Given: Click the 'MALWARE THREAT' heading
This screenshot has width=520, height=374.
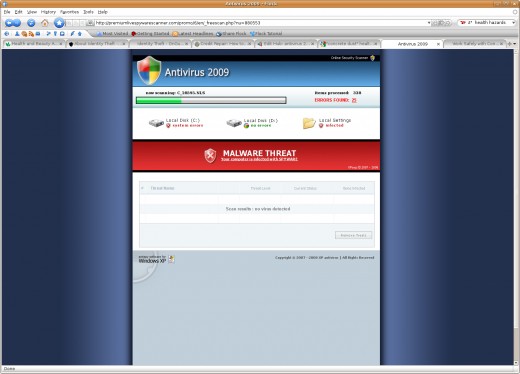Looking at the screenshot, I should coord(259,153).
